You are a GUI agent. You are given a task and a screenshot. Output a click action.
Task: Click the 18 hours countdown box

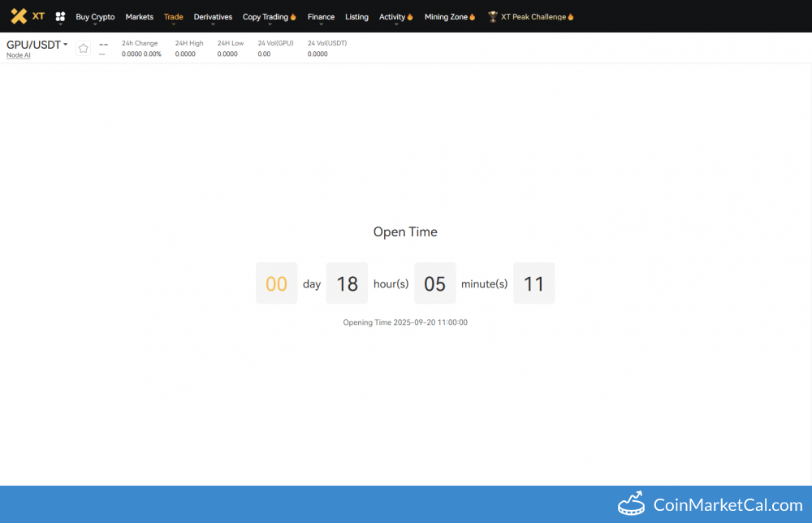[x=347, y=283]
